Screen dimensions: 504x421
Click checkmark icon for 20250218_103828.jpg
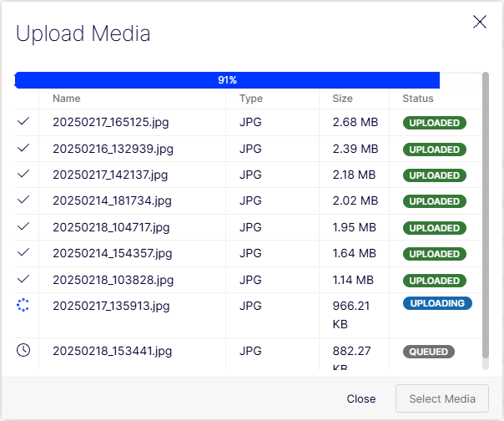pyautogui.click(x=23, y=279)
